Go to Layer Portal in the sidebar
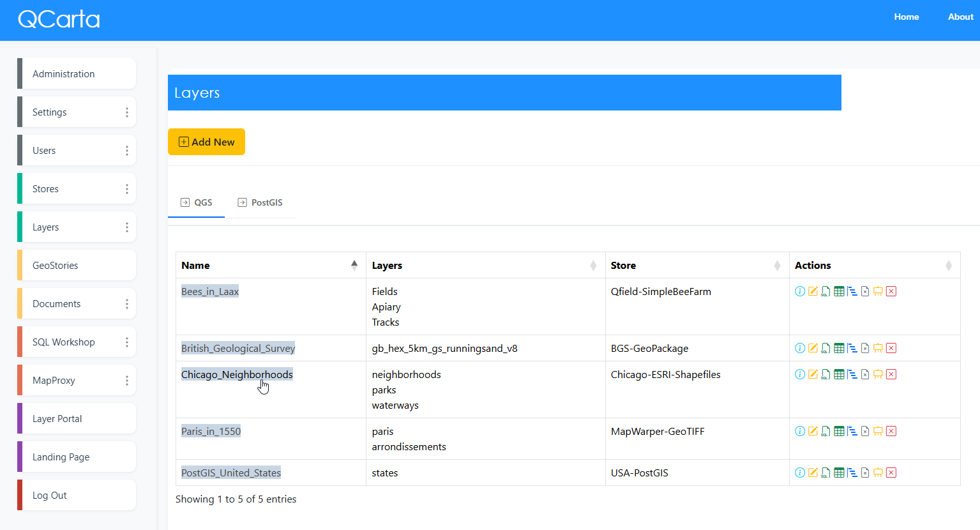Viewport: 980px width, 530px height. click(77, 419)
